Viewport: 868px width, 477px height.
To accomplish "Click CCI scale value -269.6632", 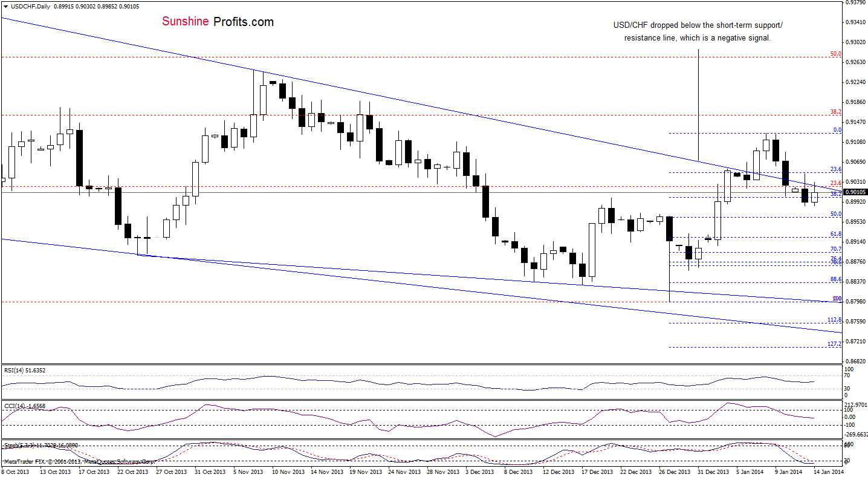I will tap(857, 434).
